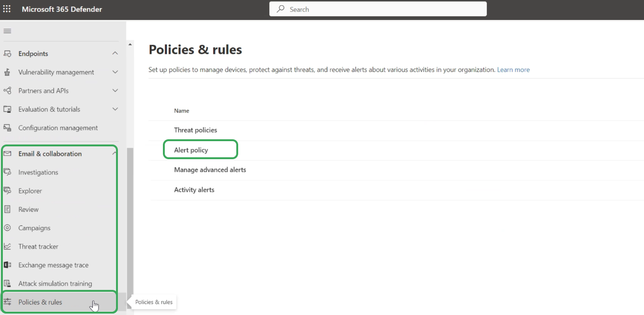Open Partners and APIs navigation item
Screen dimensions: 644x315
(43, 90)
